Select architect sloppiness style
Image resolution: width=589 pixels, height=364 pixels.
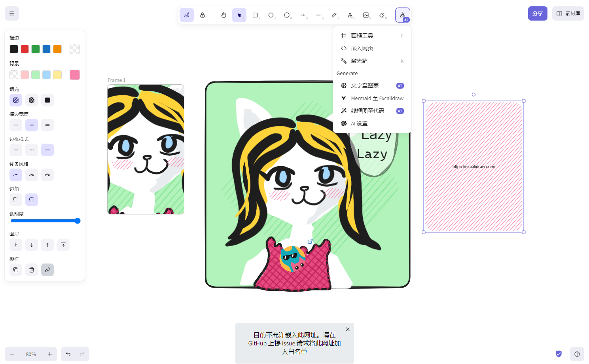(16, 175)
